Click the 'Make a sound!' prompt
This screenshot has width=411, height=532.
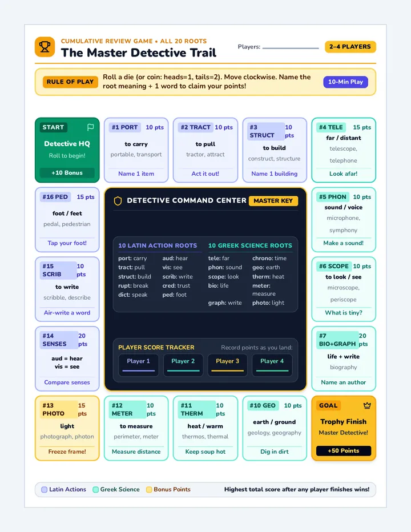tap(344, 243)
